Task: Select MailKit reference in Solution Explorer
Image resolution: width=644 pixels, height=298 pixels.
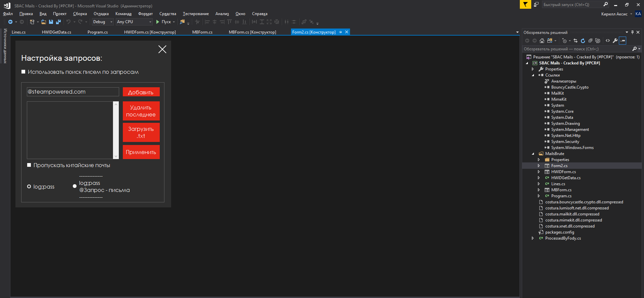Action: pyautogui.click(x=557, y=93)
